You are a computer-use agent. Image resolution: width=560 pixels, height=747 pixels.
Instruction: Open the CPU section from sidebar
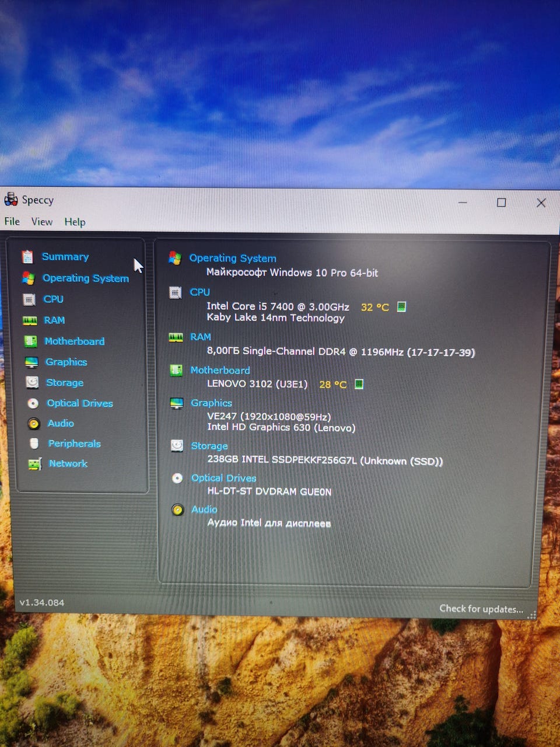coord(54,299)
